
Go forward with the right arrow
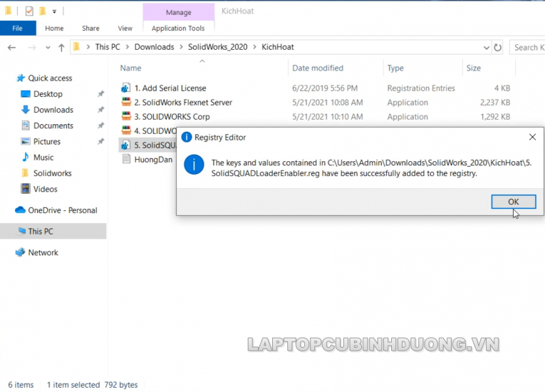click(x=32, y=47)
